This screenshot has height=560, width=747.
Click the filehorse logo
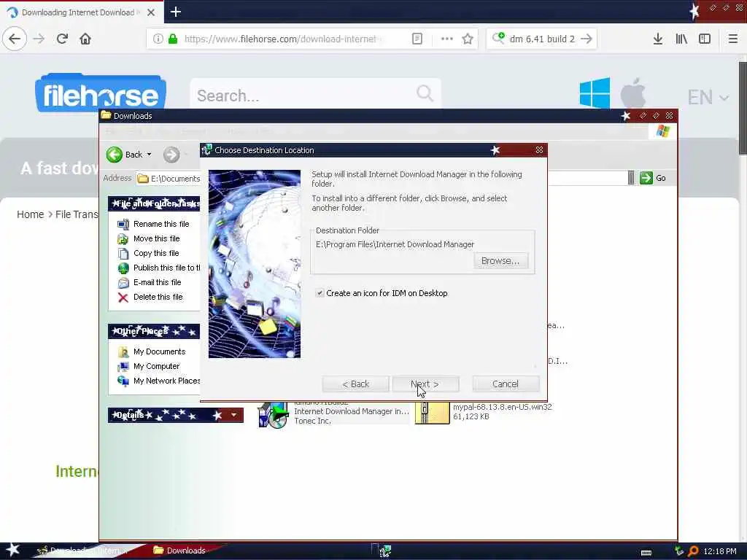[x=101, y=93]
